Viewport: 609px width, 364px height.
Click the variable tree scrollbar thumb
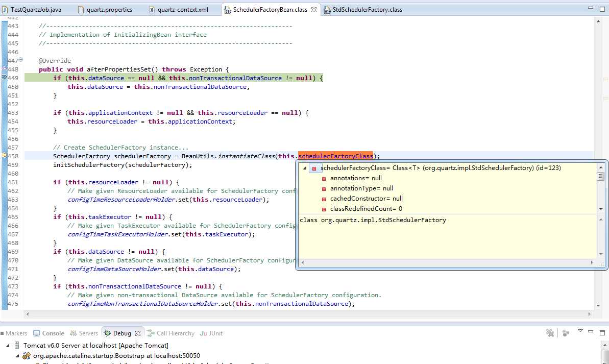(601, 176)
